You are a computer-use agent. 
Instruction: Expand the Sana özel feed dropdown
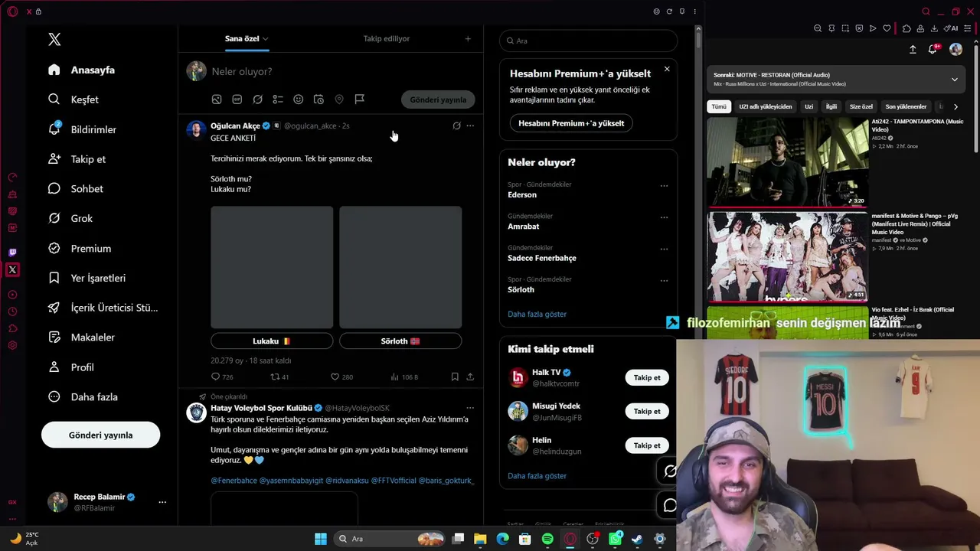click(x=266, y=38)
